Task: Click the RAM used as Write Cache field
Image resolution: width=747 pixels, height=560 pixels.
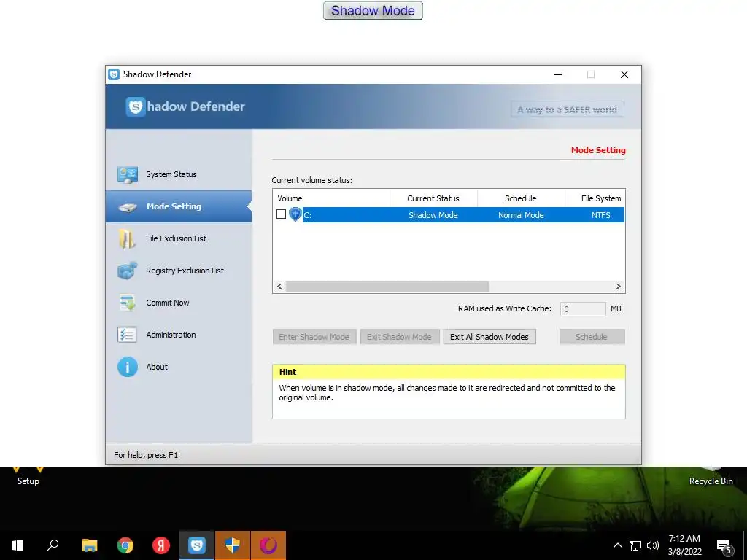Action: [x=583, y=309]
